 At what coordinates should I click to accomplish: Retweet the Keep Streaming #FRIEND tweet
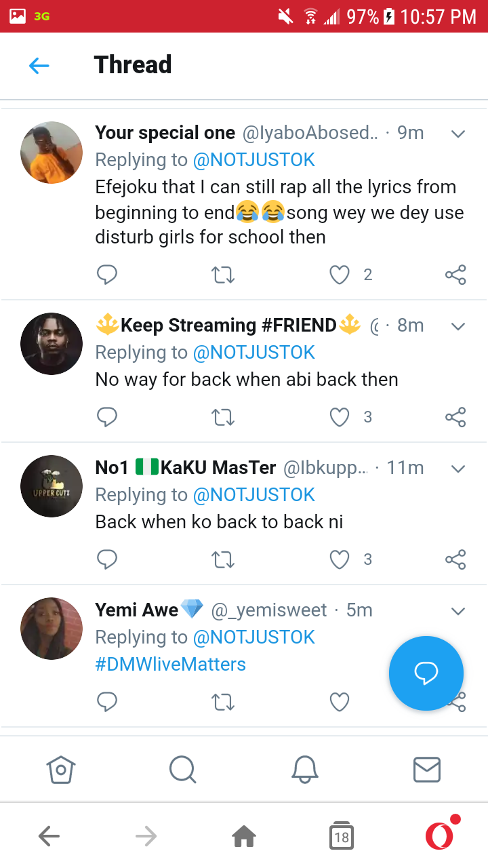point(223,417)
